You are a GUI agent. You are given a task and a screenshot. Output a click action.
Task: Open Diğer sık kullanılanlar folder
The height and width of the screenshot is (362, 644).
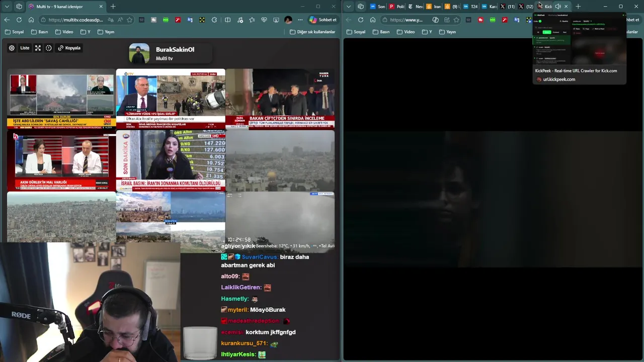point(312,32)
